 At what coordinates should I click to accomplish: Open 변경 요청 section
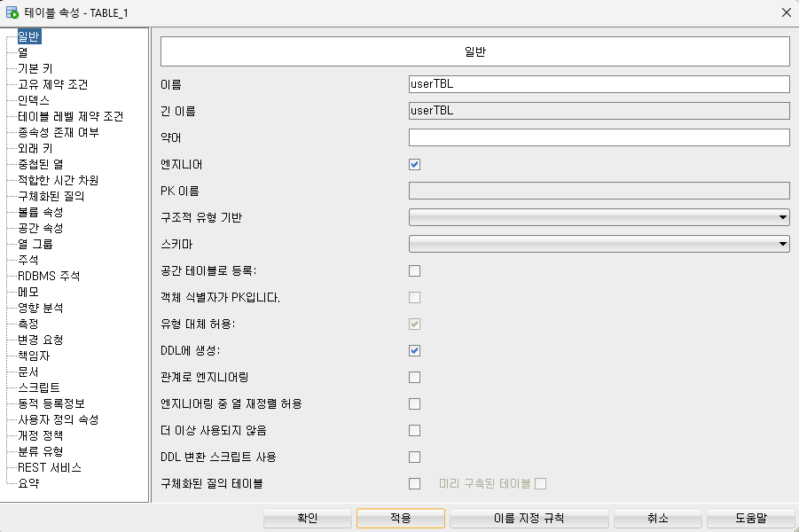[x=41, y=340]
